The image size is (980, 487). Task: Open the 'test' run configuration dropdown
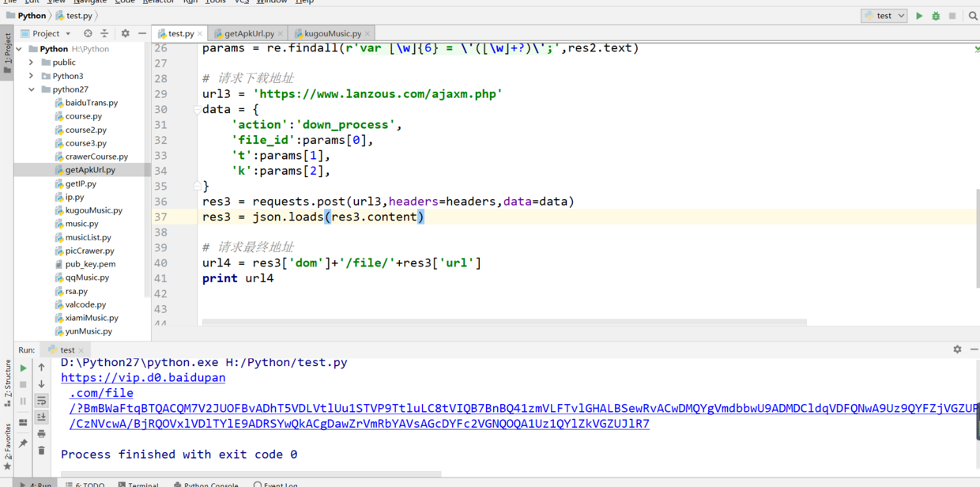click(884, 16)
